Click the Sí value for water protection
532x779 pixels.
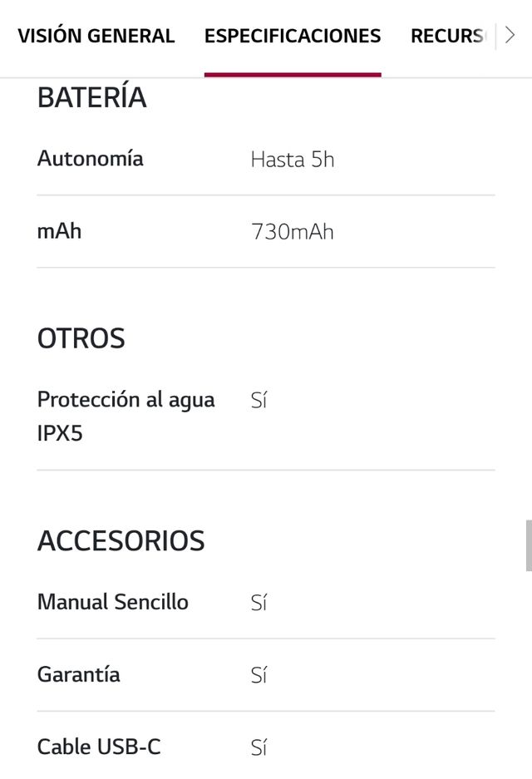(x=259, y=400)
